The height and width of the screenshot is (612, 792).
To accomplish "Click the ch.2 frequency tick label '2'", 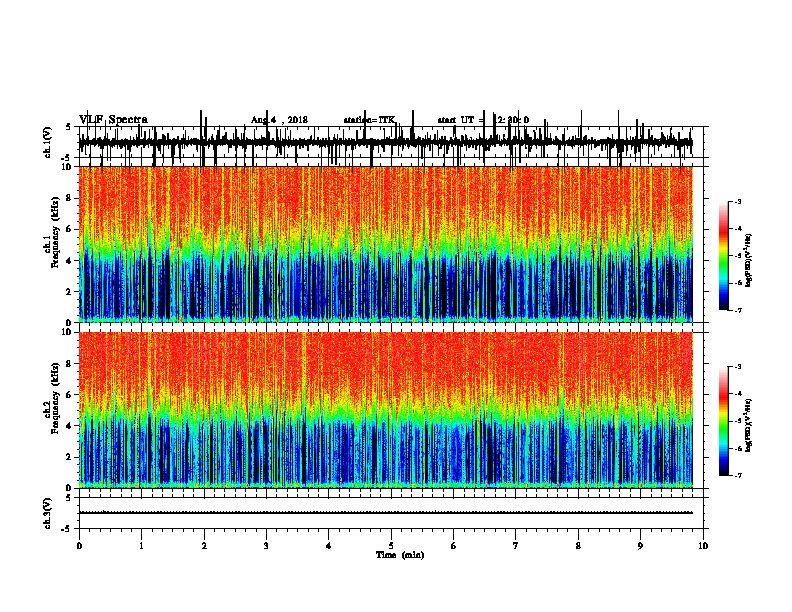I will [x=71, y=457].
